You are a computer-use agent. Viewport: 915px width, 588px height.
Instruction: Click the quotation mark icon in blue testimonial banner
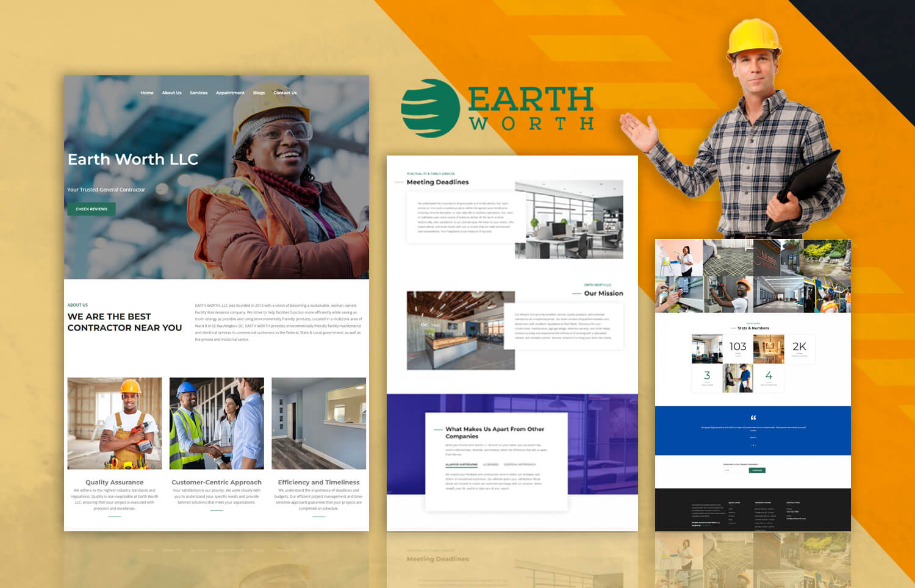pos(753,417)
